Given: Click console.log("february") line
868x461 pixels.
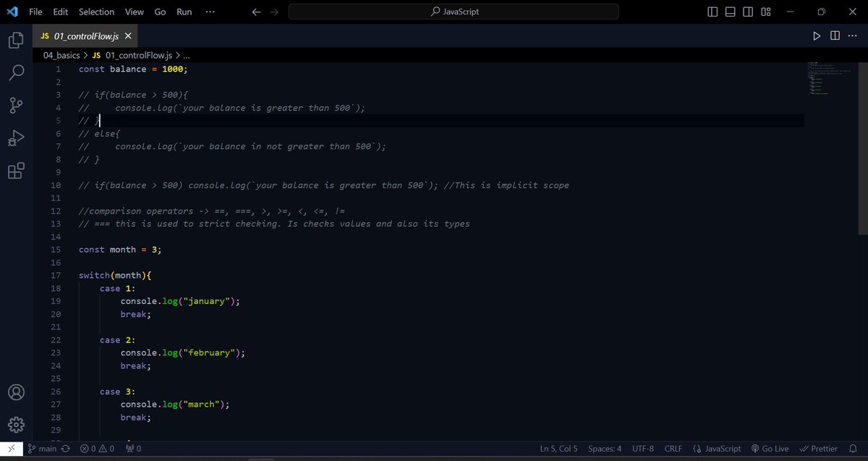Looking at the screenshot, I should 183,353.
